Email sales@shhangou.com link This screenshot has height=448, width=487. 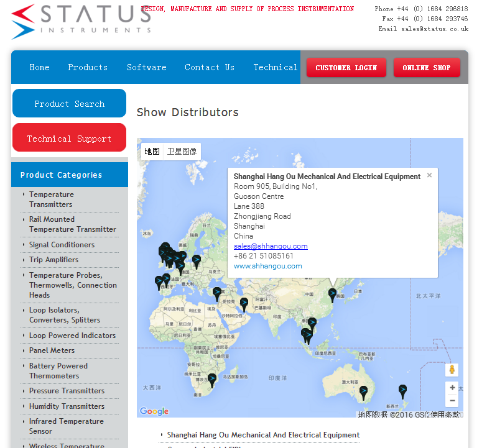(271, 246)
